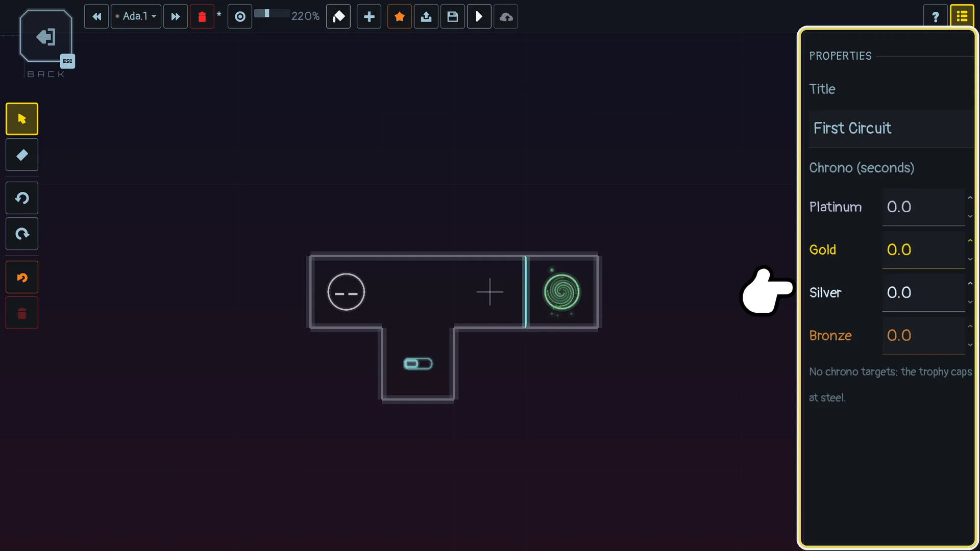
Task: Open help with the question mark icon
Action: point(936,16)
